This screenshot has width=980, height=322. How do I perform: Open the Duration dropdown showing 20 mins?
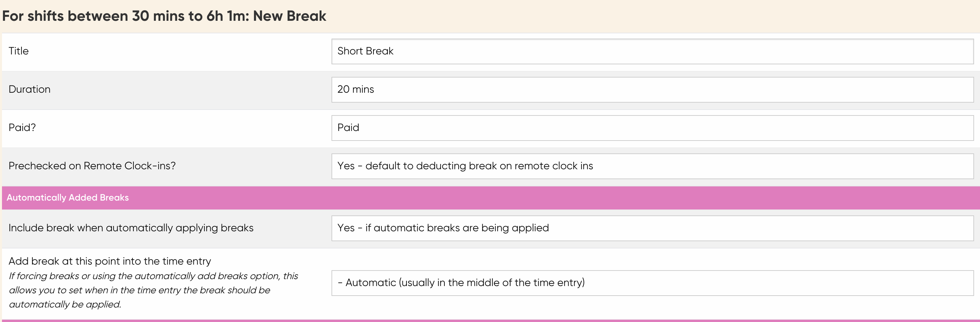652,90
